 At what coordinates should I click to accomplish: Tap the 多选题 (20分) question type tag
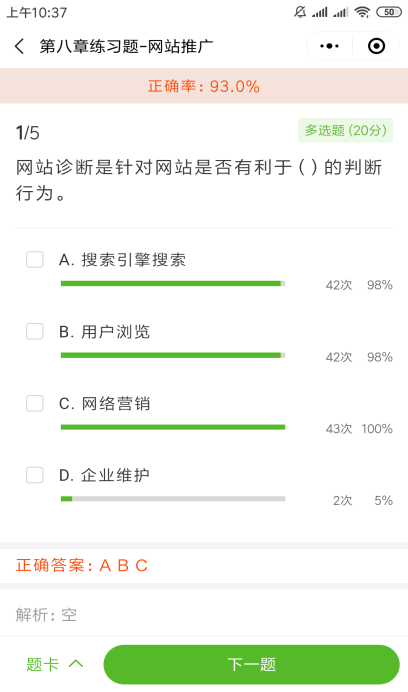coord(346,131)
